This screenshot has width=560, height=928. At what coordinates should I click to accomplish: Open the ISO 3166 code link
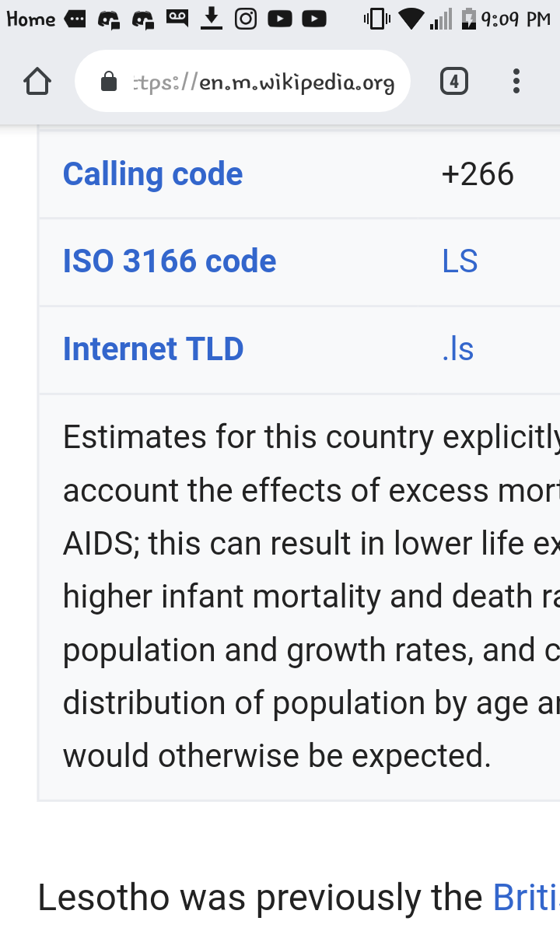170,261
